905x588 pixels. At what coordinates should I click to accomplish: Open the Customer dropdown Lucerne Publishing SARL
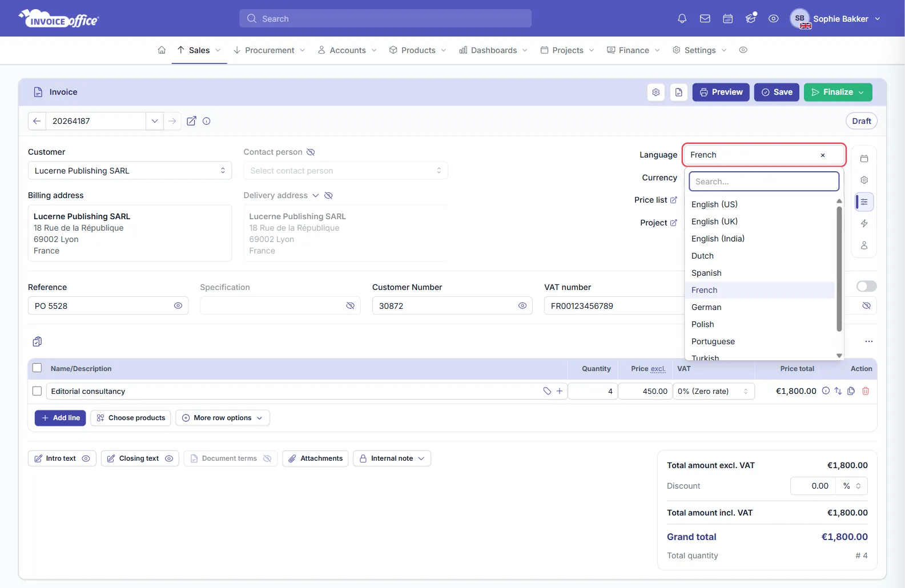coord(130,171)
